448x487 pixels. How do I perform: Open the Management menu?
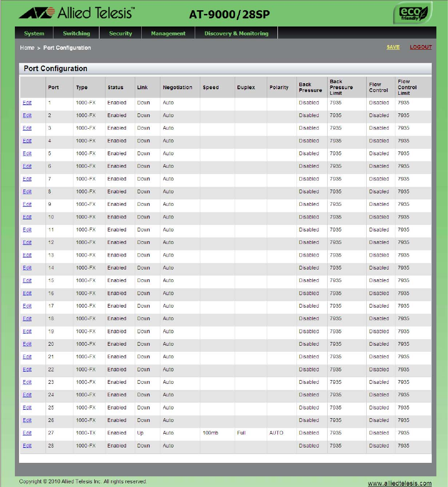click(x=168, y=33)
